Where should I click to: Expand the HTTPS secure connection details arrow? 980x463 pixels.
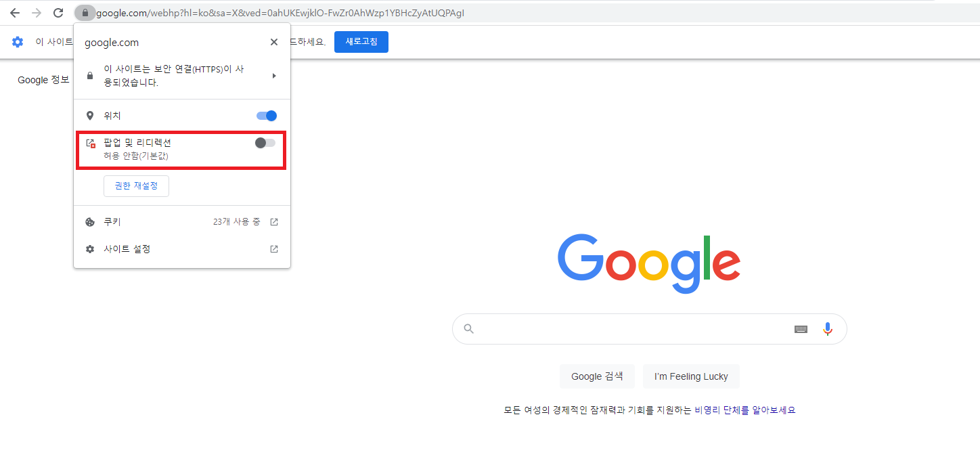pos(274,76)
